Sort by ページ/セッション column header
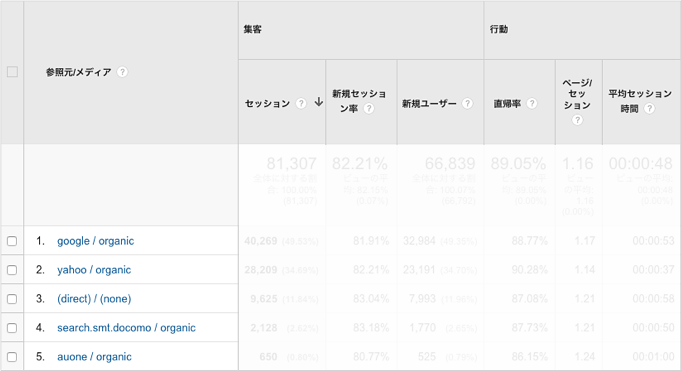 tap(577, 94)
